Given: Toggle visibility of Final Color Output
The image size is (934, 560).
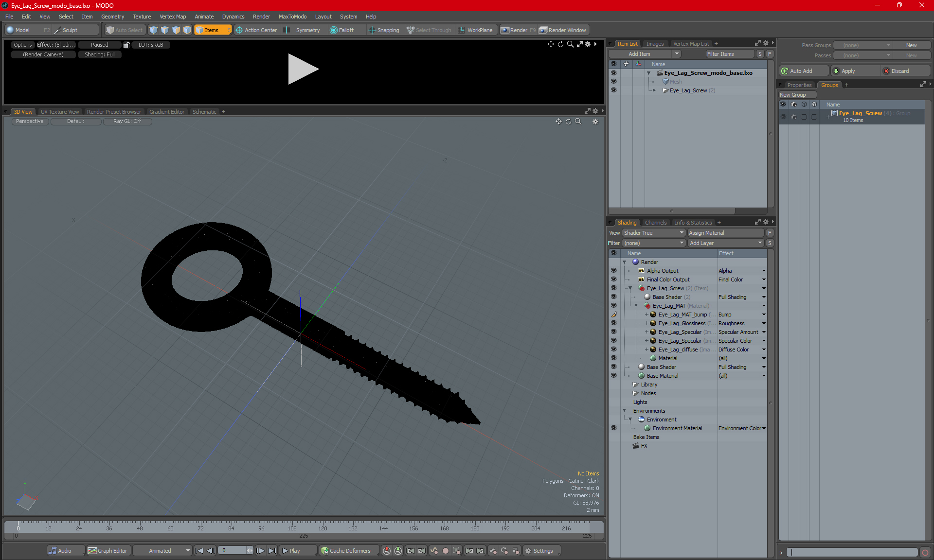Looking at the screenshot, I should (613, 280).
